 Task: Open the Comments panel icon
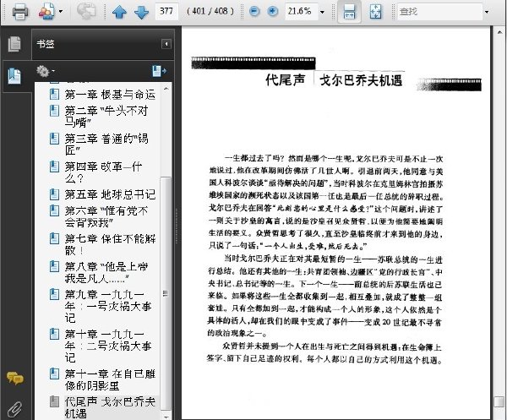pos(14,378)
